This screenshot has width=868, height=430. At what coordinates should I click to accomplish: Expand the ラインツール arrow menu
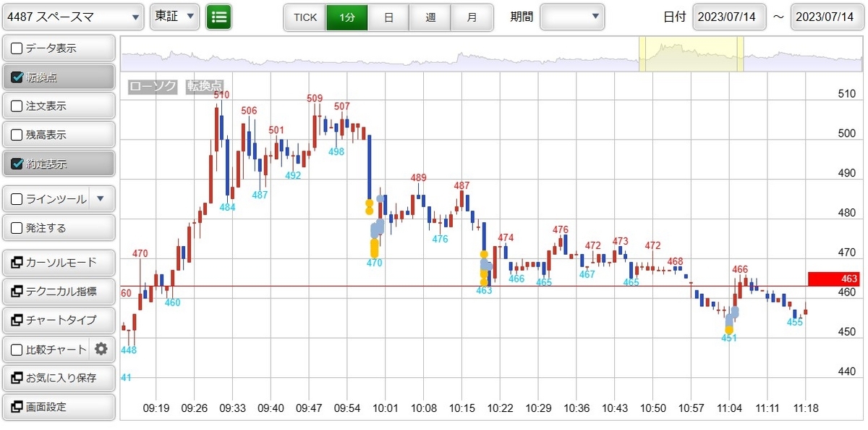point(101,198)
